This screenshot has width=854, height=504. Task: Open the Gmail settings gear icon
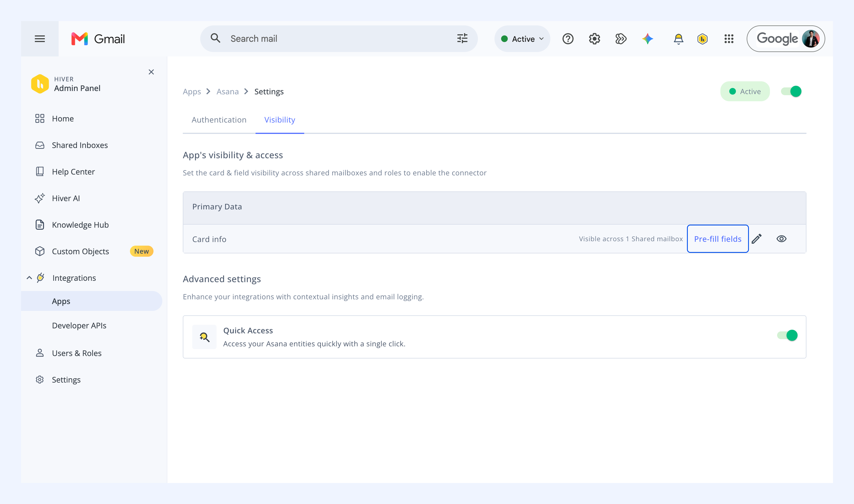point(594,39)
